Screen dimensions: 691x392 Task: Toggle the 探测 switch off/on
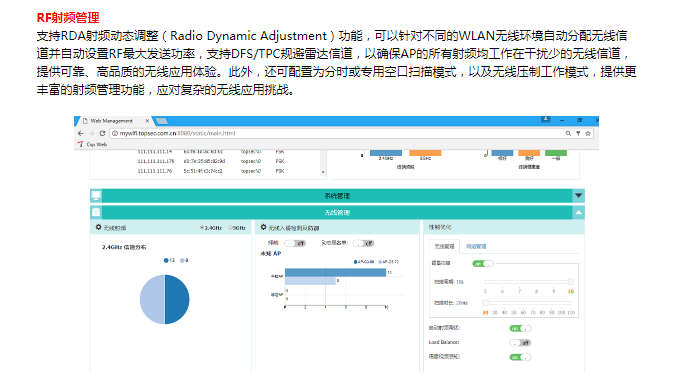pos(295,243)
